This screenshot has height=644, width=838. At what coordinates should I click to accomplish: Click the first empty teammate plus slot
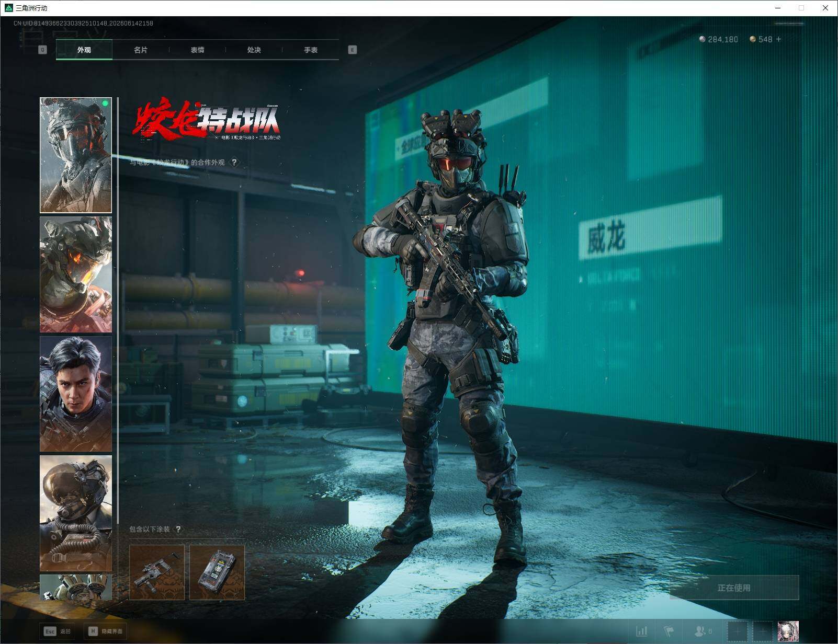(738, 631)
